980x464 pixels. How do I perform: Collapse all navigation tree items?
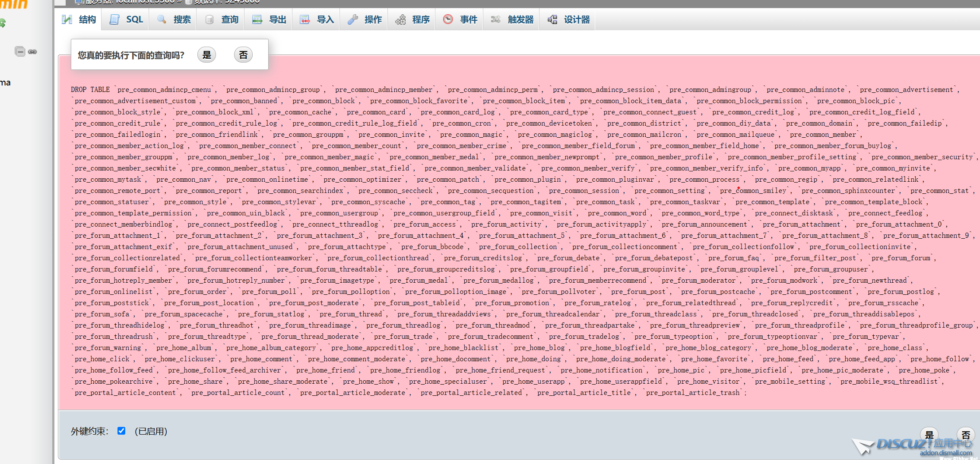pyautogui.click(x=20, y=51)
